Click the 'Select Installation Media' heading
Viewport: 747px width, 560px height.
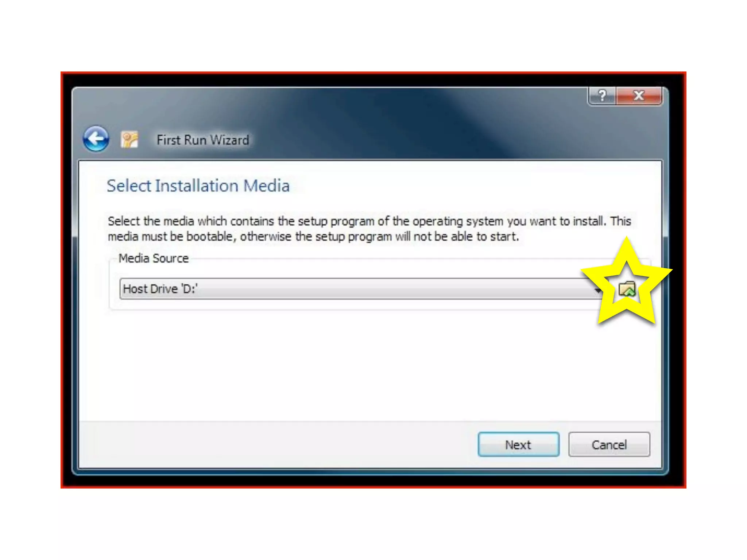[x=198, y=186]
